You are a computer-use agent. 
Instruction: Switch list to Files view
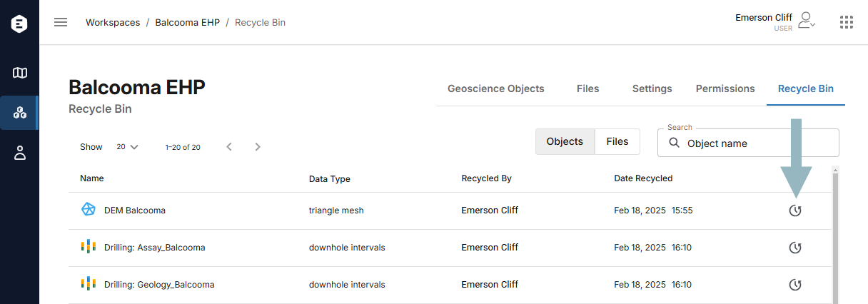(x=617, y=141)
